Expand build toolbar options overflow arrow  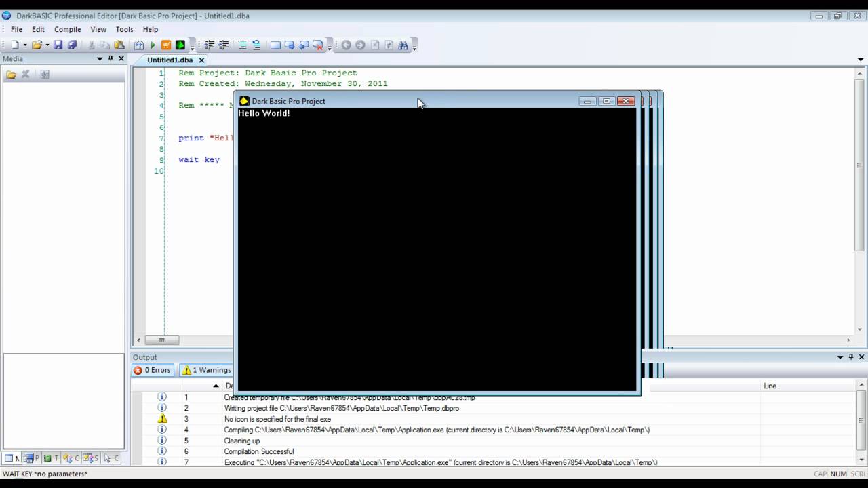[x=192, y=46]
